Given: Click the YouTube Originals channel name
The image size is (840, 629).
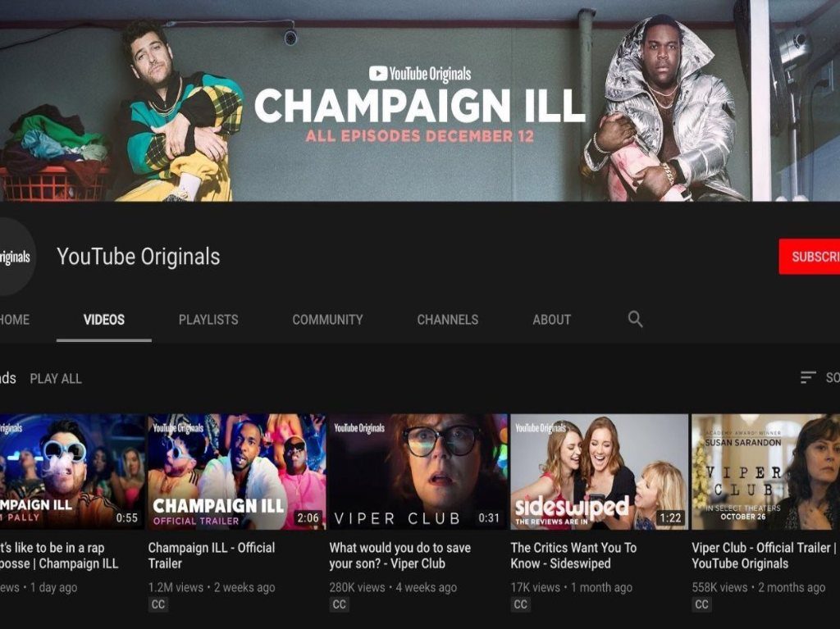Looking at the screenshot, I should click(x=138, y=257).
